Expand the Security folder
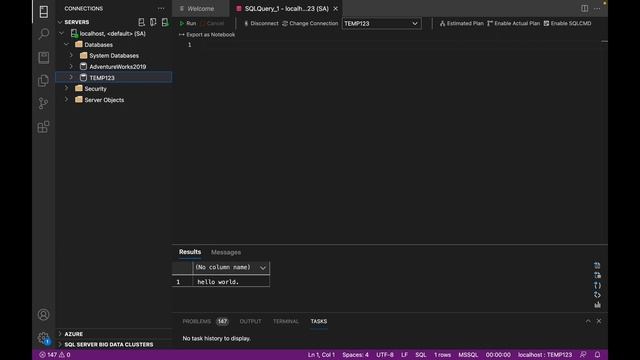 tap(67, 89)
